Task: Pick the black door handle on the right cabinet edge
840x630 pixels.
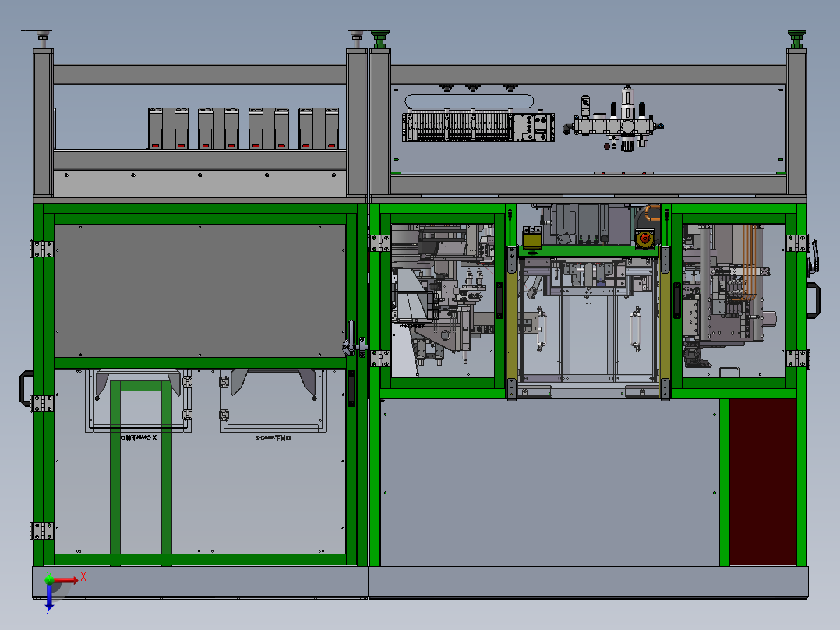Action: (x=814, y=301)
